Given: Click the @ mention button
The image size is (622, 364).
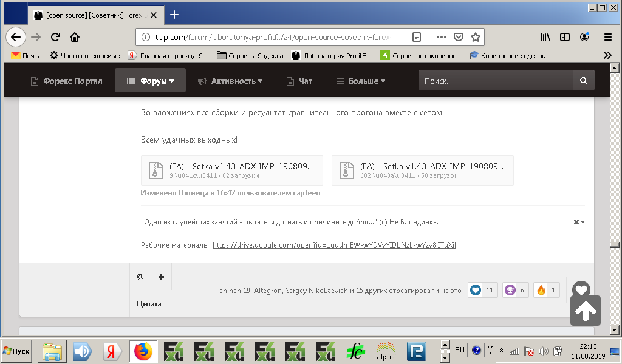Looking at the screenshot, I should pyautogui.click(x=140, y=277).
